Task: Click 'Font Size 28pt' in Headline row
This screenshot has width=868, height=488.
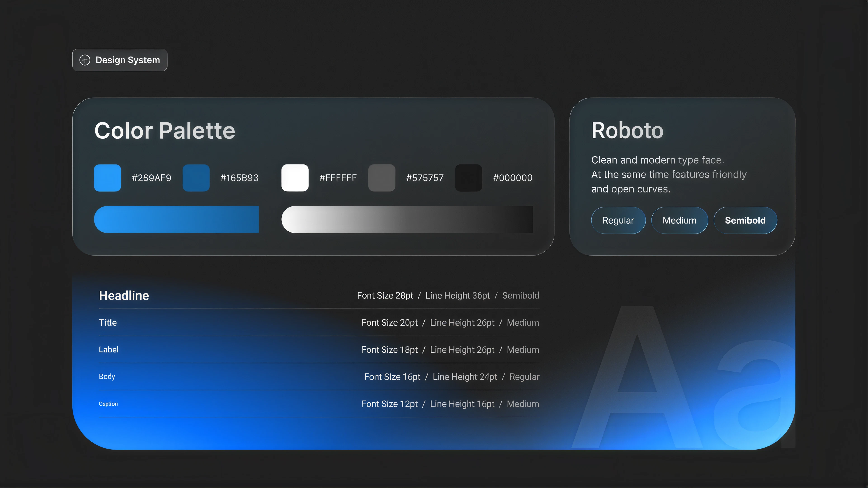Action: 385,295
